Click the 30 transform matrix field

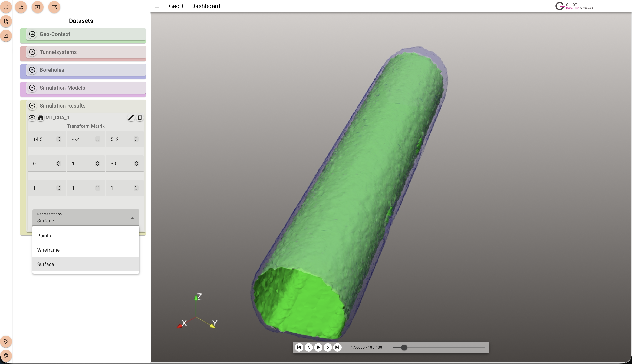pyautogui.click(x=125, y=163)
